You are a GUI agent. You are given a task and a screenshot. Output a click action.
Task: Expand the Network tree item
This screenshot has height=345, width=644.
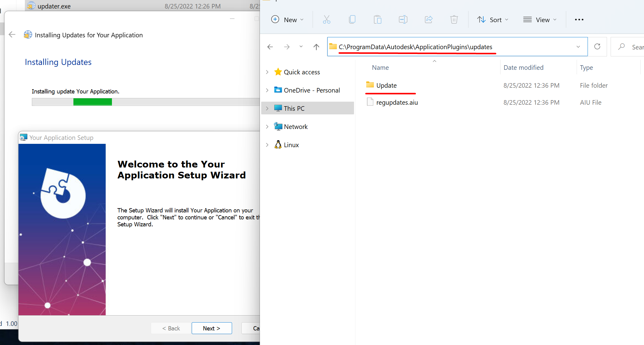point(266,127)
